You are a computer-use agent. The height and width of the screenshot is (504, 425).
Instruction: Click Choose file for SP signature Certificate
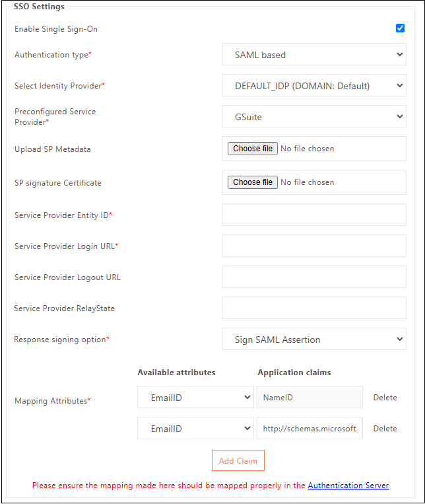click(253, 182)
